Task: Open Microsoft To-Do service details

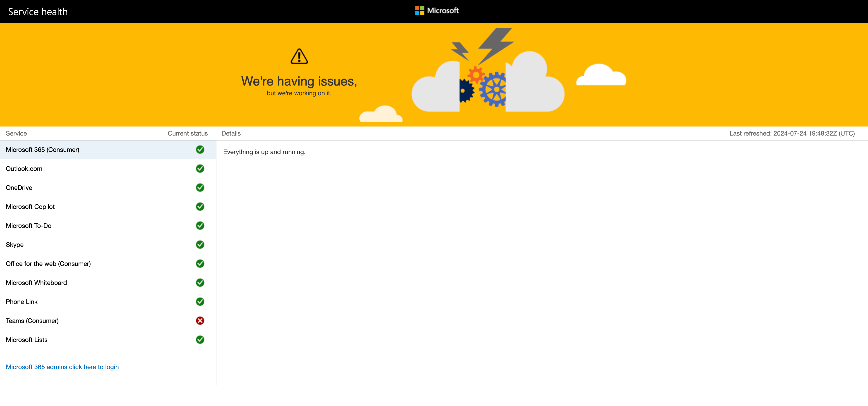Action: 29,226
